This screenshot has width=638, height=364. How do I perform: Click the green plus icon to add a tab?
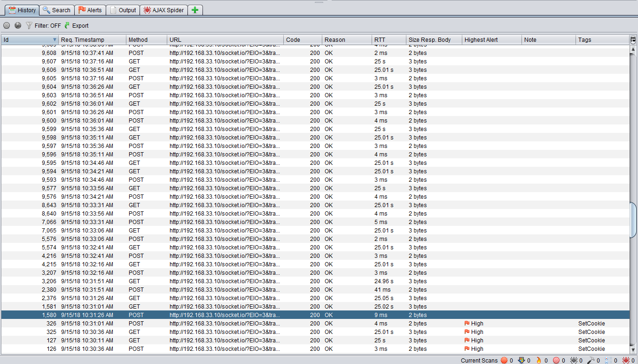[195, 9]
